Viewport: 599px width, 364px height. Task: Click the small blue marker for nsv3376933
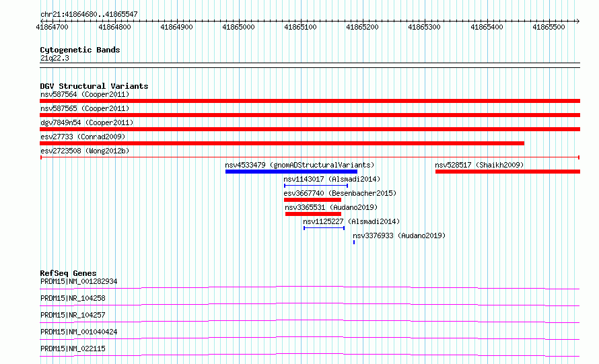point(354,242)
